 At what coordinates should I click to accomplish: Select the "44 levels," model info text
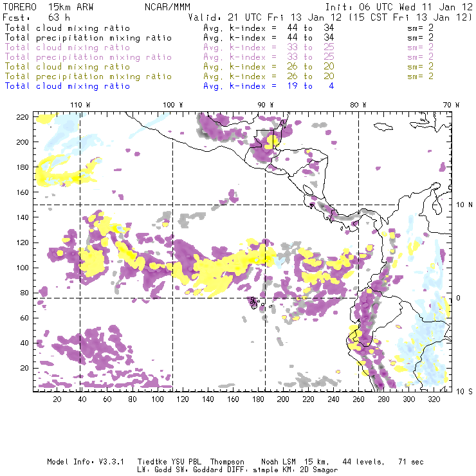pyautogui.click(x=363, y=462)
